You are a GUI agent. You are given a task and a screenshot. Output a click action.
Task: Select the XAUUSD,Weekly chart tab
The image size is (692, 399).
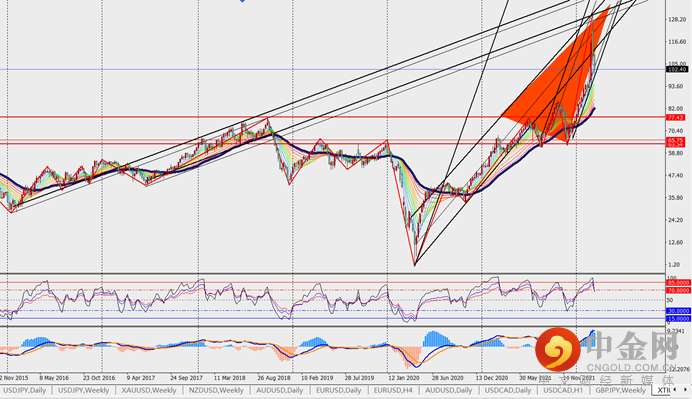tap(149, 391)
